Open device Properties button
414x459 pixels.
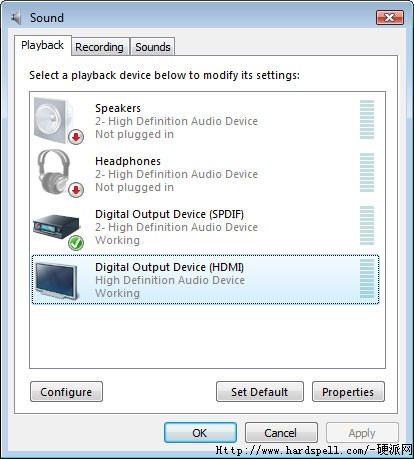[x=348, y=392]
